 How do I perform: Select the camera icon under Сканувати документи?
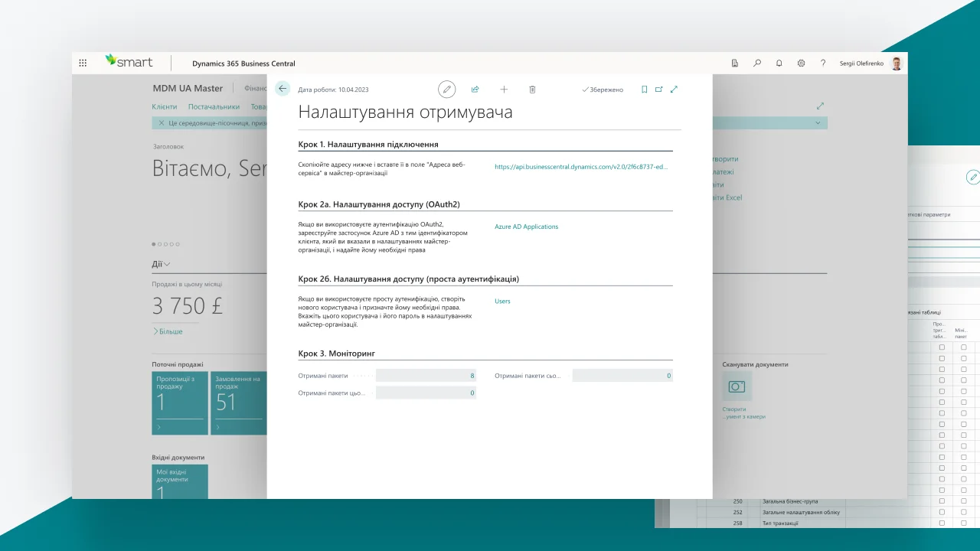[736, 386]
